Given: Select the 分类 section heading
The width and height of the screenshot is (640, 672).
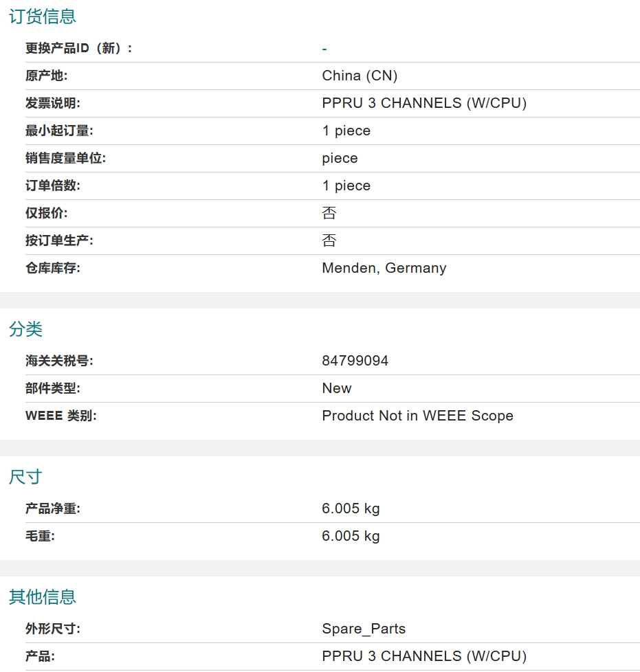Looking at the screenshot, I should click(25, 329).
